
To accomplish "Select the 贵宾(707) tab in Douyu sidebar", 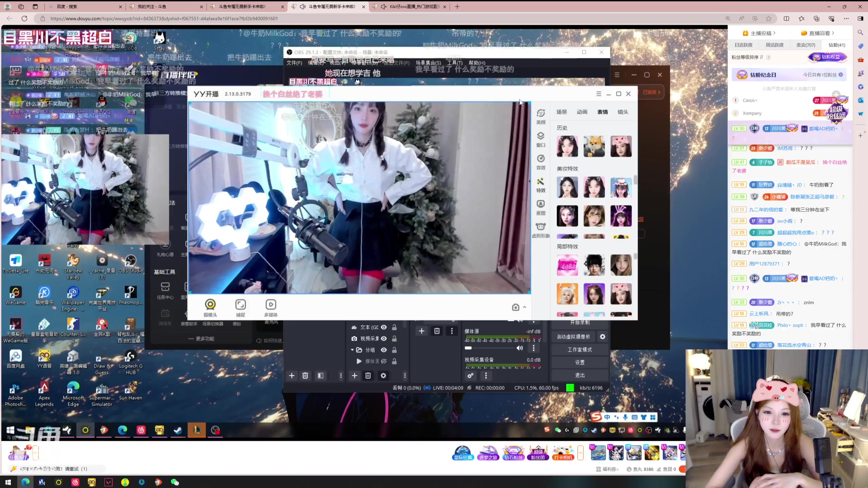I will pos(806,45).
